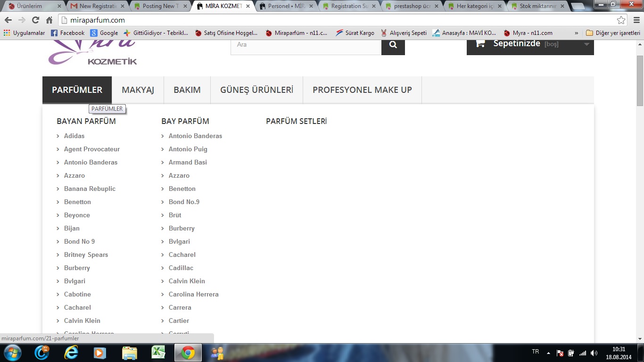Go to the browser home page icon

click(x=49, y=20)
